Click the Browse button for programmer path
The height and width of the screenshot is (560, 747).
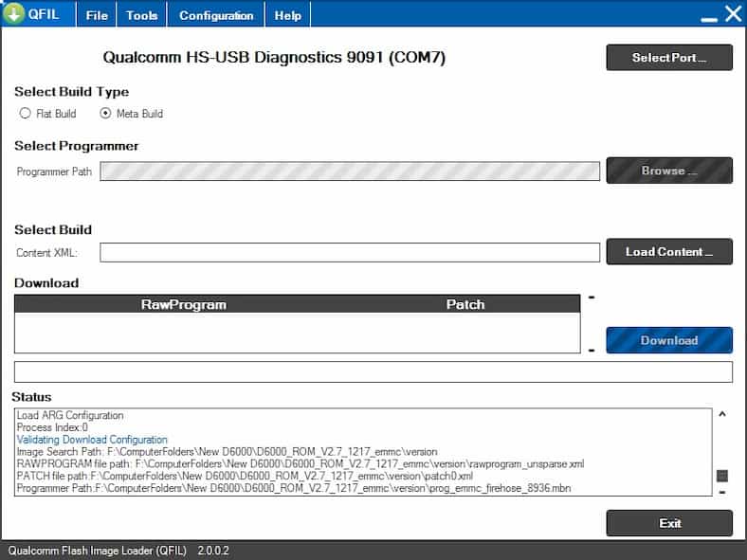click(x=669, y=171)
